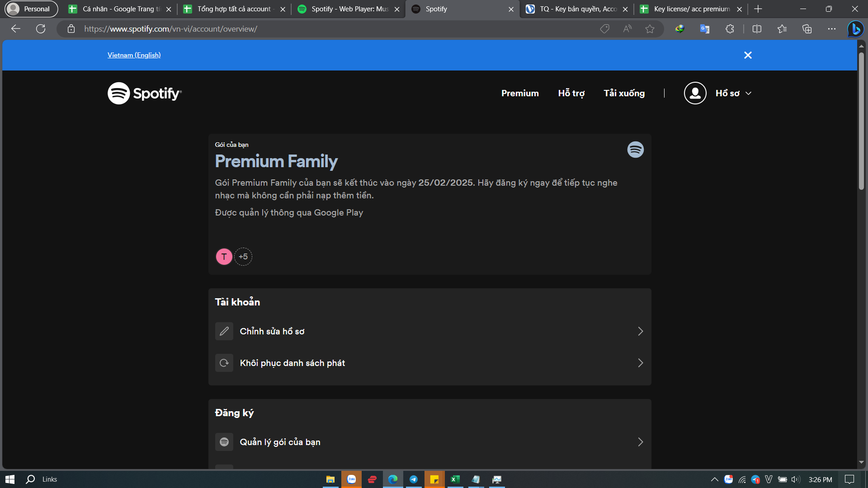Viewport: 868px width, 488px height.
Task: Open Chỉnh sửa hồ sơ row
Action: 429,331
